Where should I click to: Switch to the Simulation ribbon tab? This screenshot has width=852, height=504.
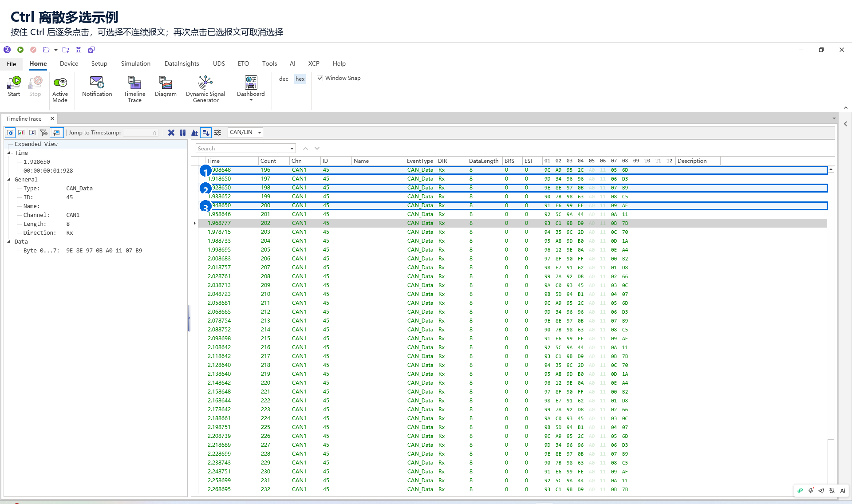pos(136,63)
